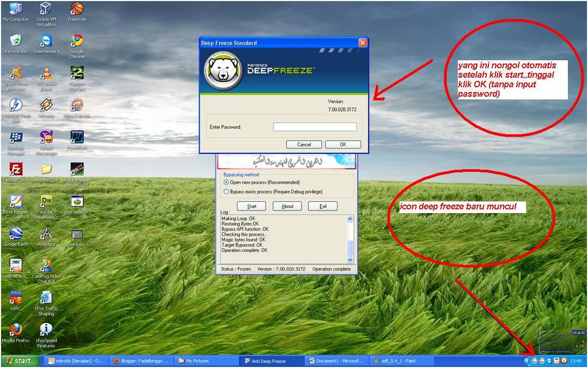Select the Modern Warfare 2 shortcut
This screenshot has height=368, width=588.
coord(77,79)
